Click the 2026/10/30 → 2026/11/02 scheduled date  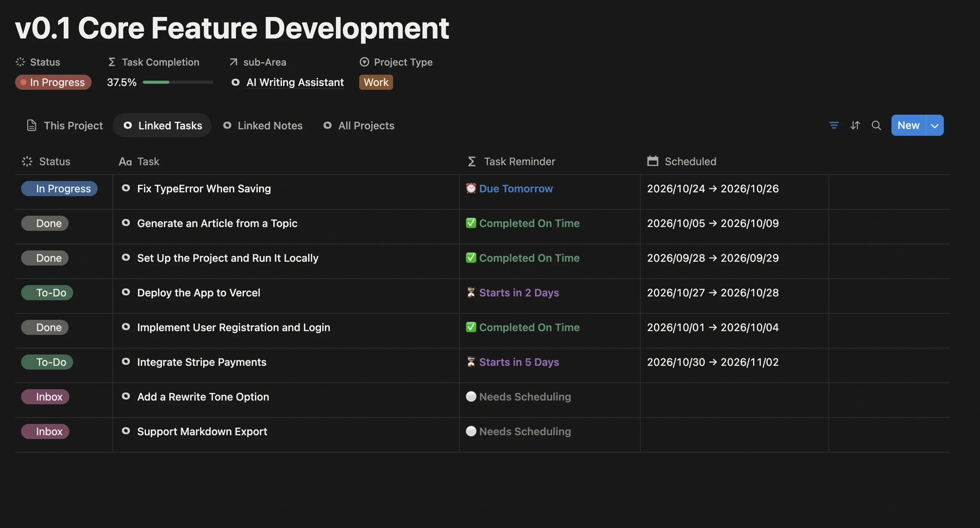click(x=713, y=362)
